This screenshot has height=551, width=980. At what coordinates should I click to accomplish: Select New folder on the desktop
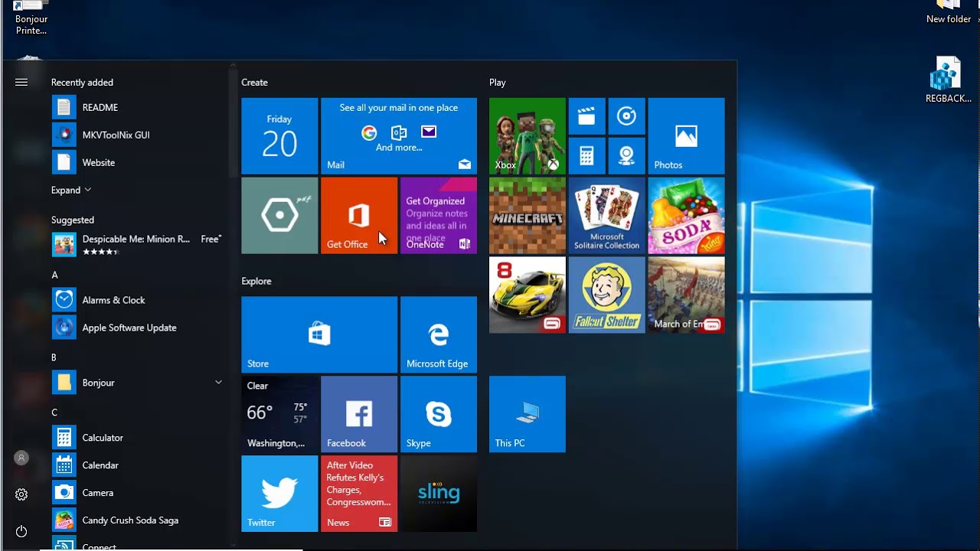[x=949, y=13]
